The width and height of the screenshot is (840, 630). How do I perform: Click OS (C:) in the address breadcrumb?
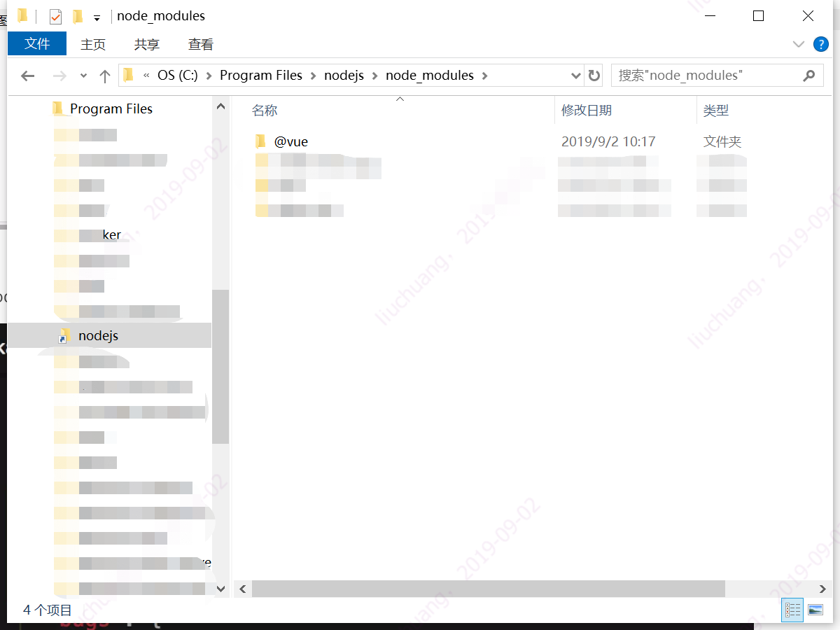tap(178, 75)
